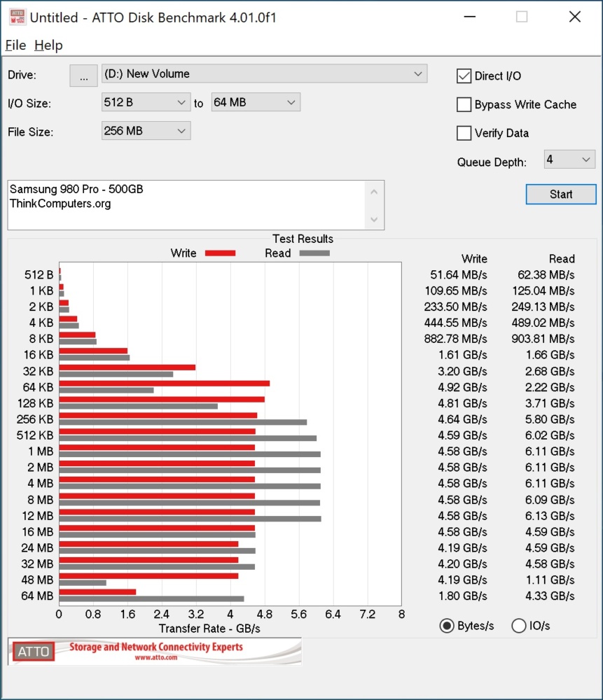
Task: Click the red Write legend swatch
Action: point(220,253)
